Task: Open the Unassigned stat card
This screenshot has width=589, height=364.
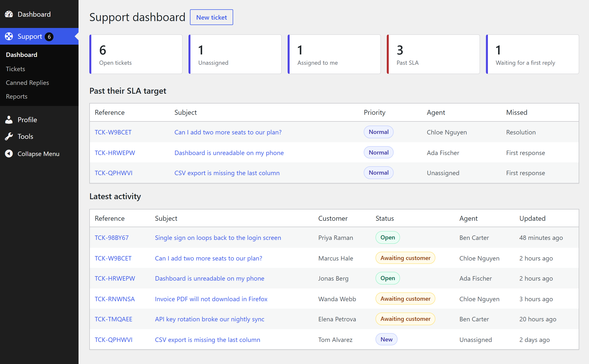Action: click(235, 54)
